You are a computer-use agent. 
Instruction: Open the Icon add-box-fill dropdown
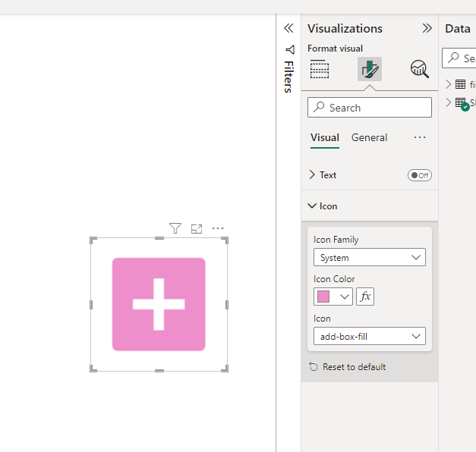point(370,336)
